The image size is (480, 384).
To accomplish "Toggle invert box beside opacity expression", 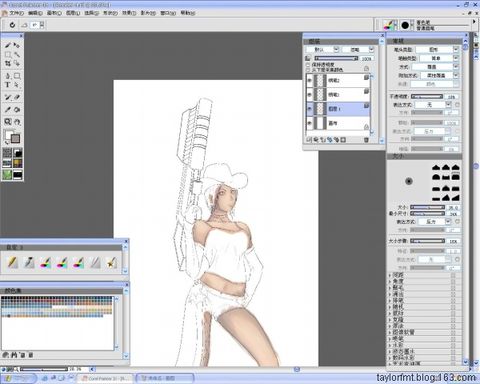I will click(x=457, y=105).
